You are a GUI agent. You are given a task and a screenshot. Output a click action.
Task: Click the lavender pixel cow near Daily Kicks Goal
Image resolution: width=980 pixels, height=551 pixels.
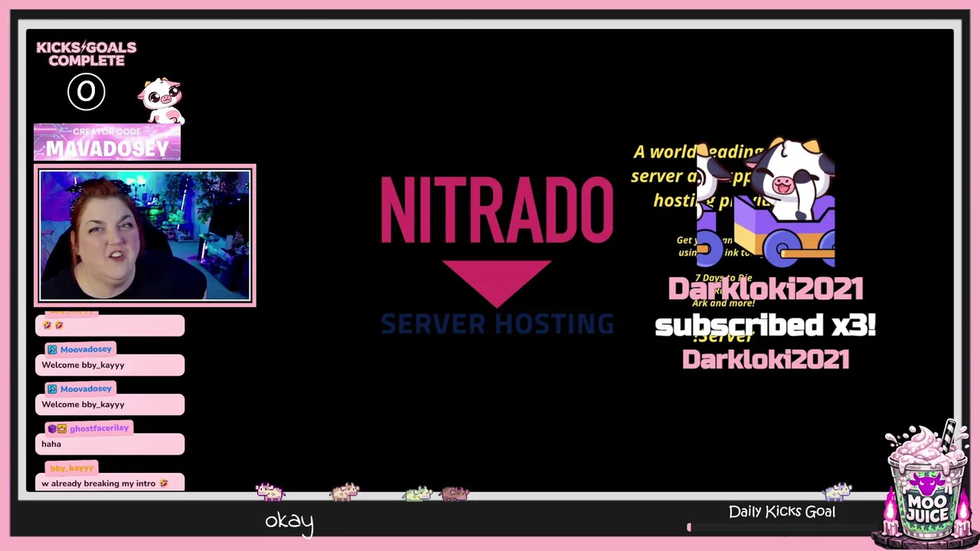tap(837, 491)
